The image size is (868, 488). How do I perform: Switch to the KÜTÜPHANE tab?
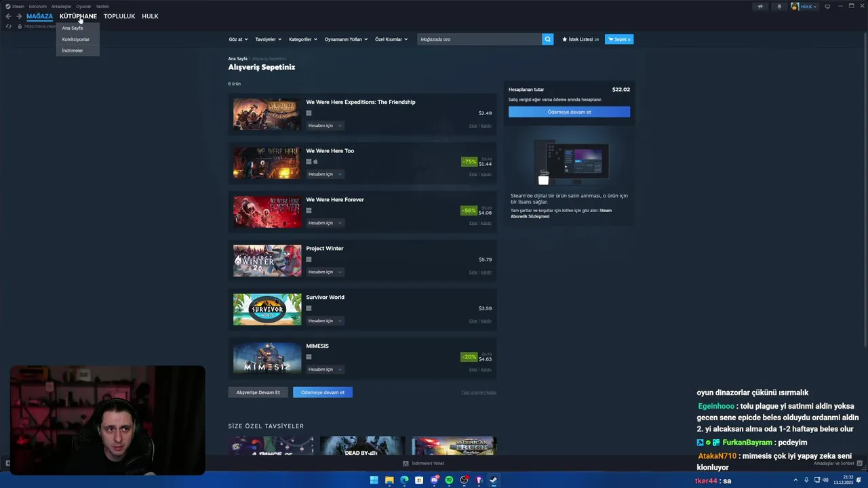(x=78, y=16)
